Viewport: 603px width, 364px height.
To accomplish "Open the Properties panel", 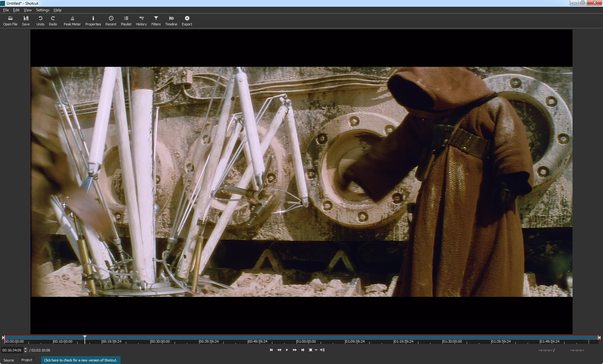I will tap(93, 21).
